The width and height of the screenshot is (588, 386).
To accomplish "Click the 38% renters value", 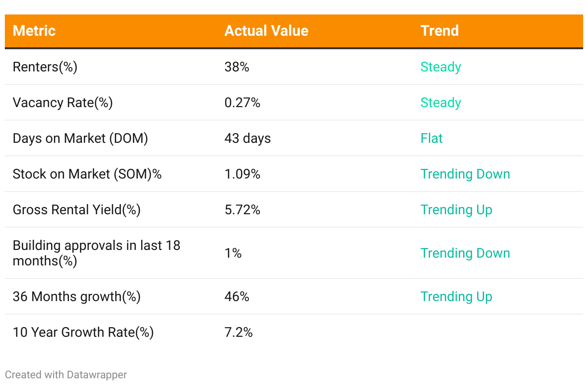I will pyautogui.click(x=237, y=67).
